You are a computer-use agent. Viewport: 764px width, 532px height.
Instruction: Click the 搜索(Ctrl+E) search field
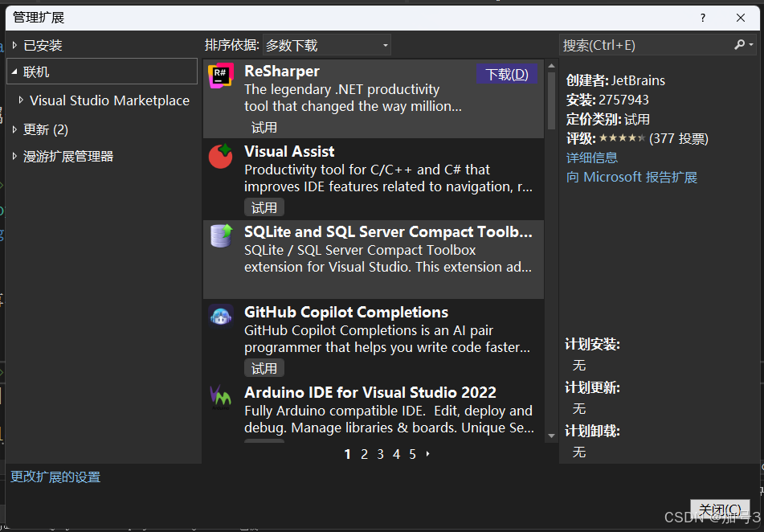click(646, 45)
